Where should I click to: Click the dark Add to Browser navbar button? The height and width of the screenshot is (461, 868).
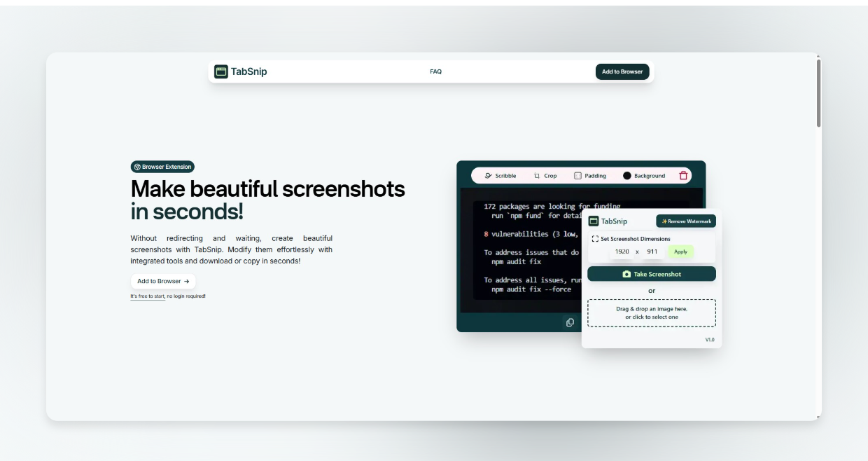[x=622, y=71]
